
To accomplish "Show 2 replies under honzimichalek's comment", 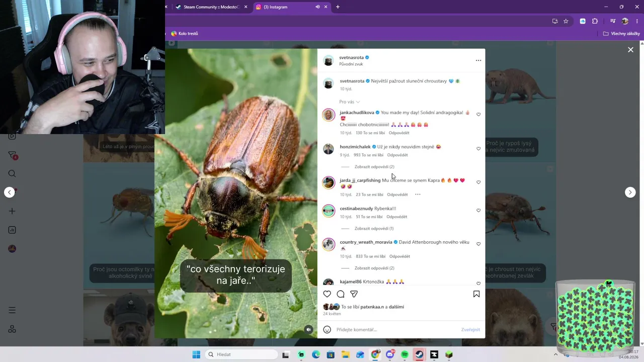I will coord(374,167).
